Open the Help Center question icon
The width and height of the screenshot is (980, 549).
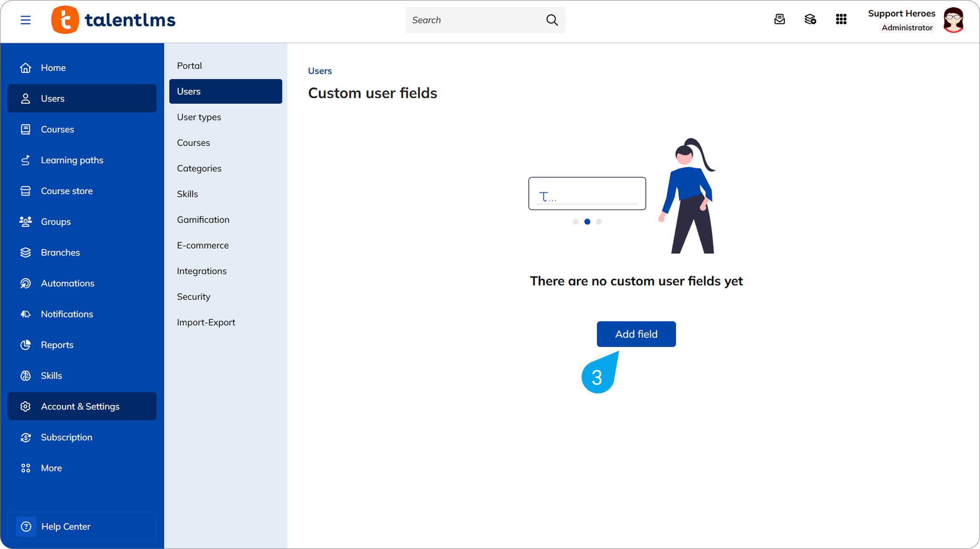pyautogui.click(x=26, y=526)
